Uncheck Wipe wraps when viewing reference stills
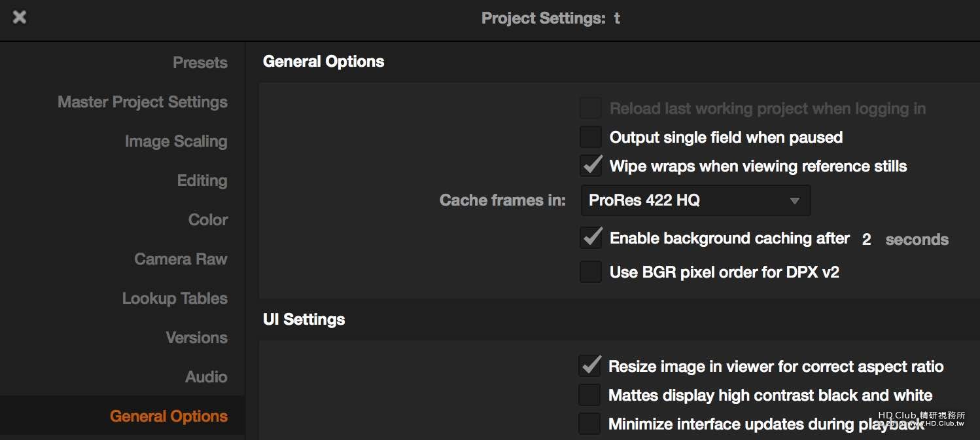 coord(591,166)
